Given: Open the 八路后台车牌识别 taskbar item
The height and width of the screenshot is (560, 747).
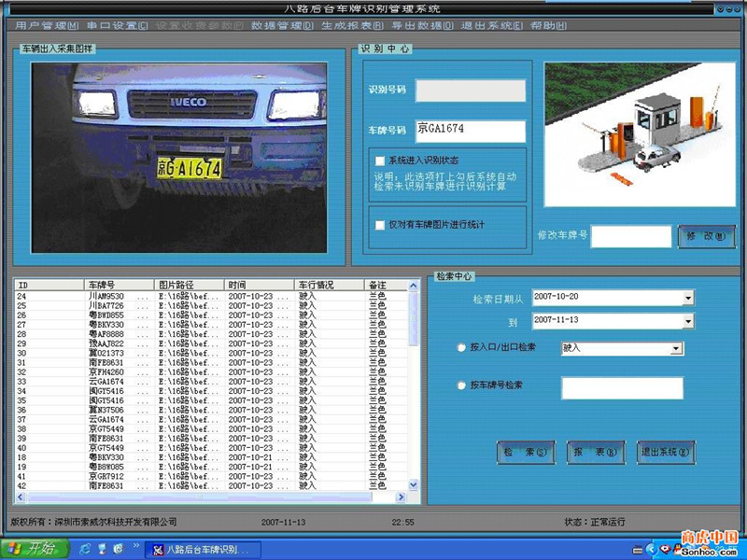Looking at the screenshot, I should (200, 549).
